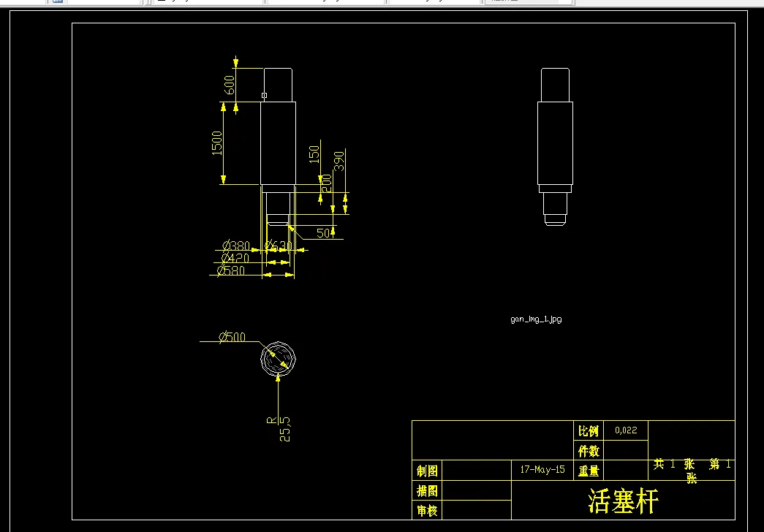Select the undimensioned piston rod view on right
The image size is (764, 532).
tap(555, 147)
